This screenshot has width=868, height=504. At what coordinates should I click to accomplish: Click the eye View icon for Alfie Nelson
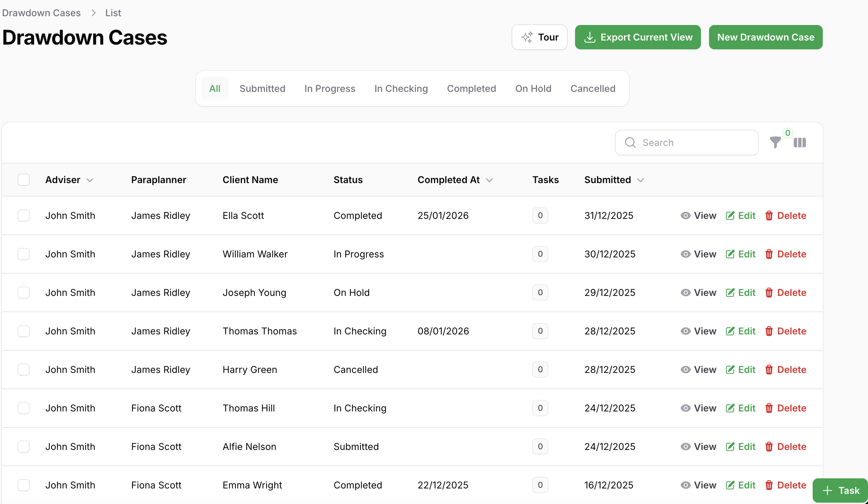pos(685,447)
